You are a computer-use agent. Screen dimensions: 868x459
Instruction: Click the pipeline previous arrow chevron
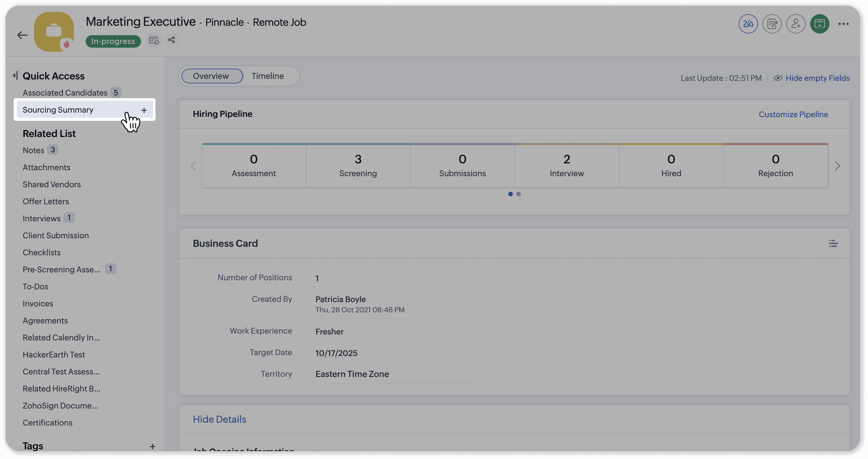point(193,166)
